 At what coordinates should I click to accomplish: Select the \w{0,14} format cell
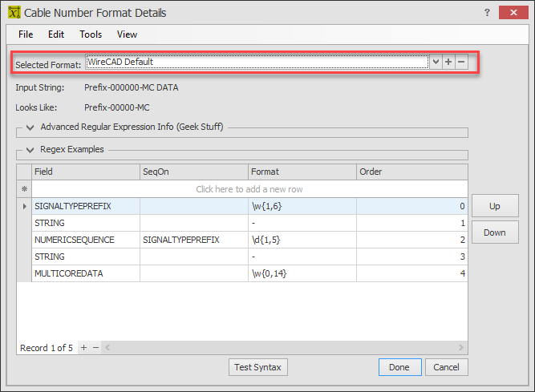[x=302, y=273]
